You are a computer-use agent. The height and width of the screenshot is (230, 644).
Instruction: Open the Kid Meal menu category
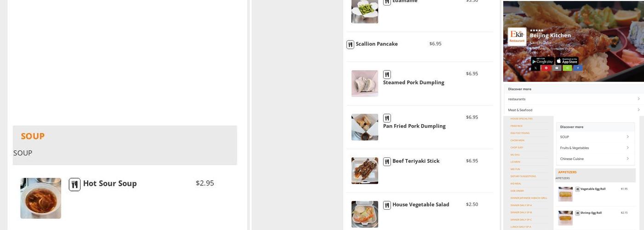[x=516, y=184]
